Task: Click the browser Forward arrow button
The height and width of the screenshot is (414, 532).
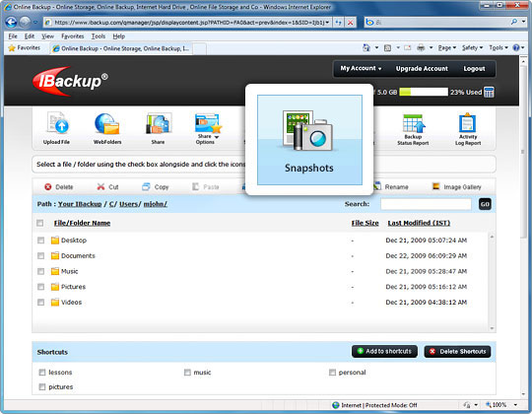Action: (x=25, y=23)
